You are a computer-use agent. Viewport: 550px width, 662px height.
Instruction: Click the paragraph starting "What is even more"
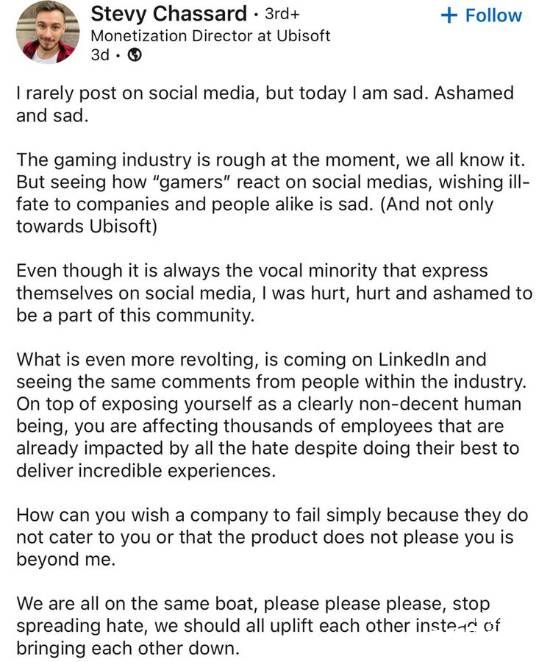pos(271,415)
